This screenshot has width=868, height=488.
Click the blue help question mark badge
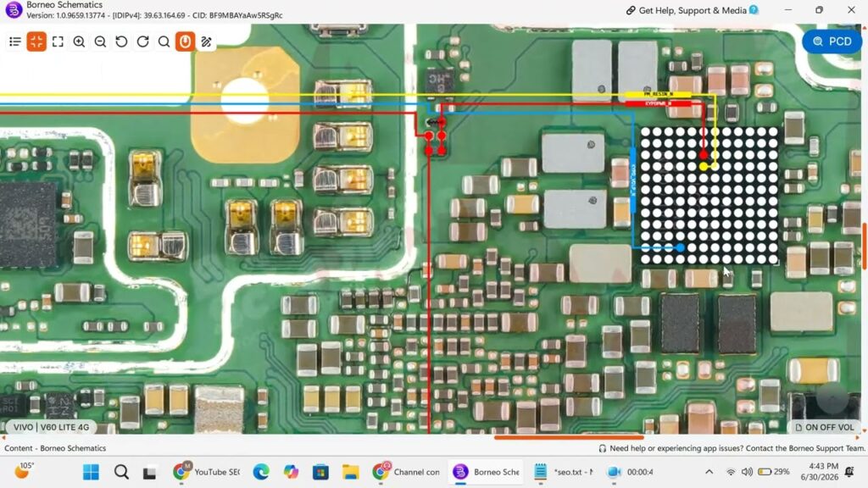[754, 9]
